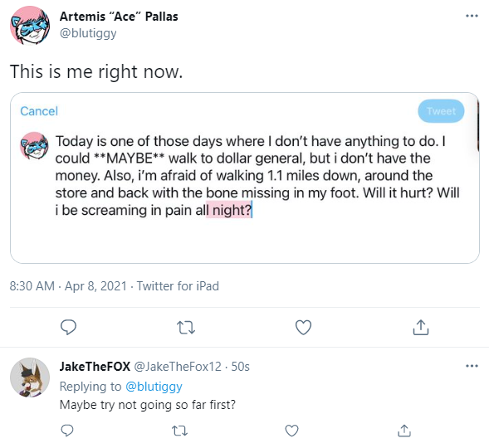The width and height of the screenshot is (489, 448).
Task: Share JakeTheFOX's reply
Action: [x=404, y=431]
